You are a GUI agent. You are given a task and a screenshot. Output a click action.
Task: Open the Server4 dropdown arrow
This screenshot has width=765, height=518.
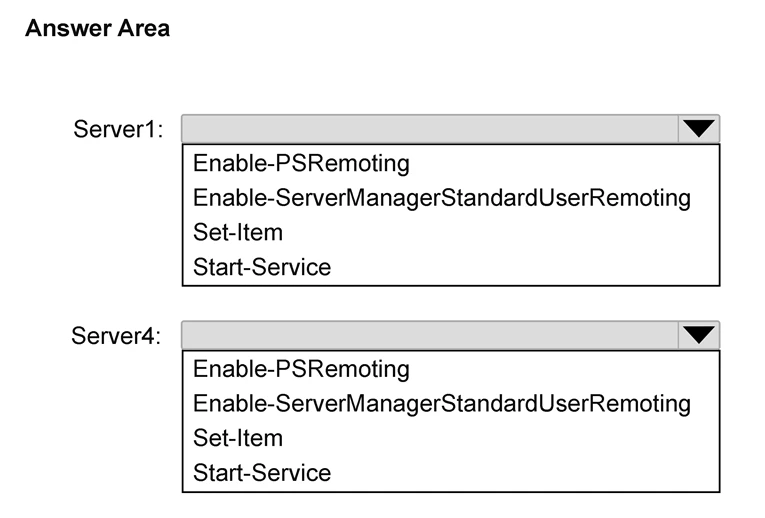(698, 335)
